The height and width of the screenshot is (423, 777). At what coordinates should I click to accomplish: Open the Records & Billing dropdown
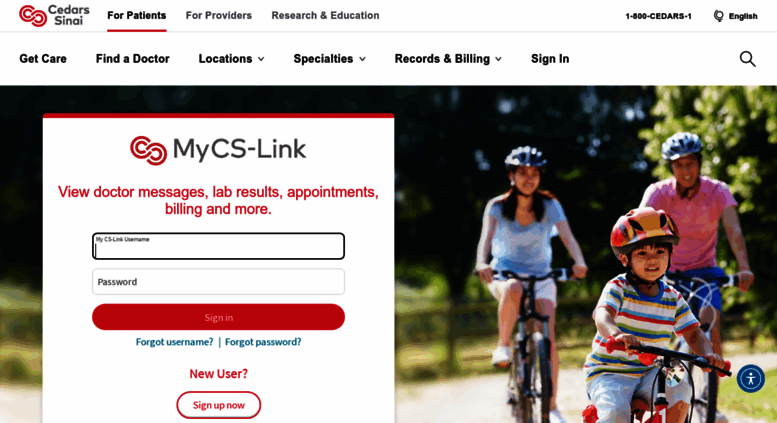[448, 59]
